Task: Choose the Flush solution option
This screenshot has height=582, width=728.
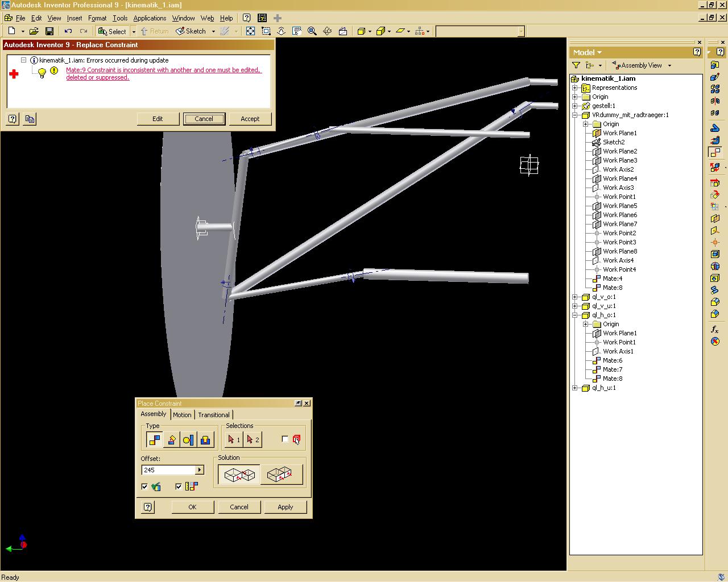Action: point(281,475)
